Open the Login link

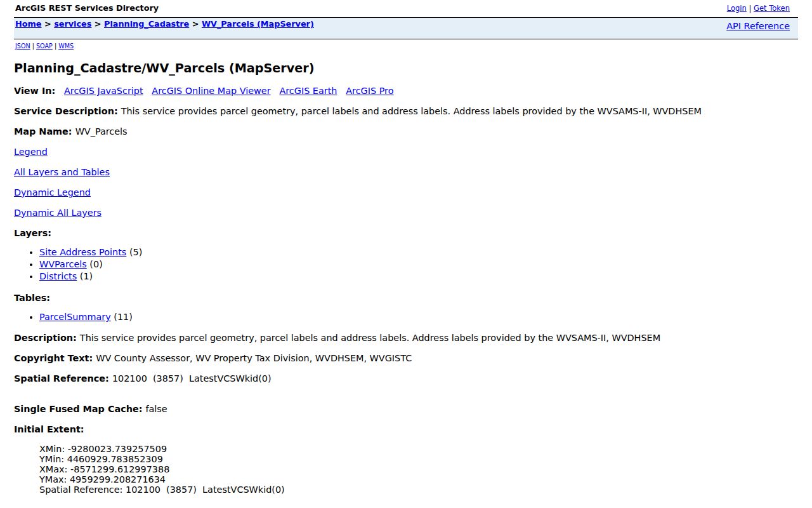tap(737, 8)
